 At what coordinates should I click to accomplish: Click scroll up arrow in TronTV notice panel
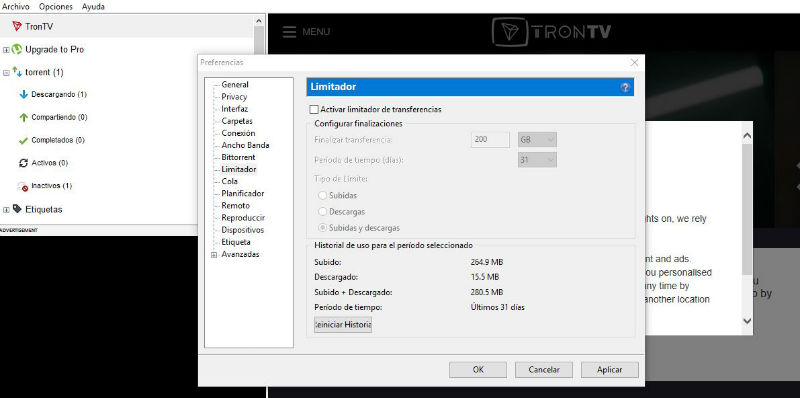(x=747, y=136)
